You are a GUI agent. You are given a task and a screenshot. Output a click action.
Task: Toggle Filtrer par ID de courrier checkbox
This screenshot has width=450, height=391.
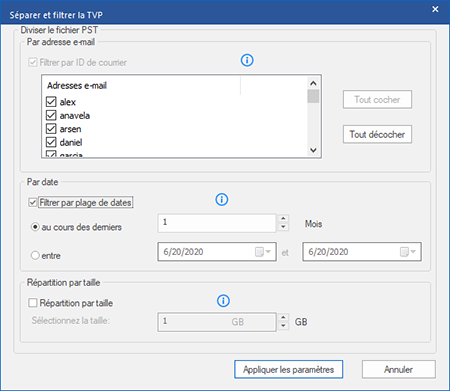[32, 62]
